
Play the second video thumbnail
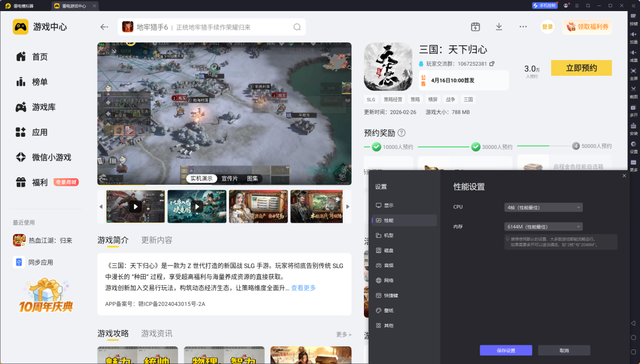point(197,206)
